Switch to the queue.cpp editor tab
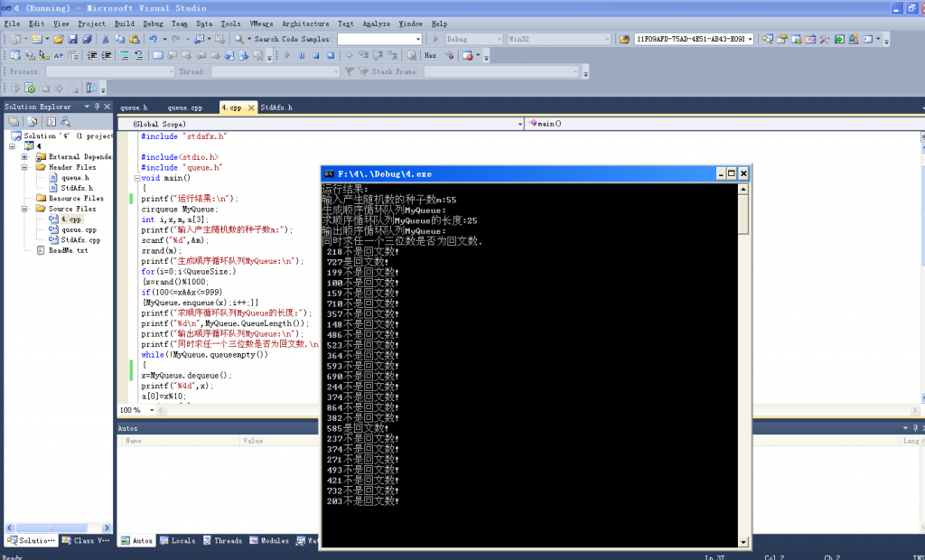 [x=183, y=107]
